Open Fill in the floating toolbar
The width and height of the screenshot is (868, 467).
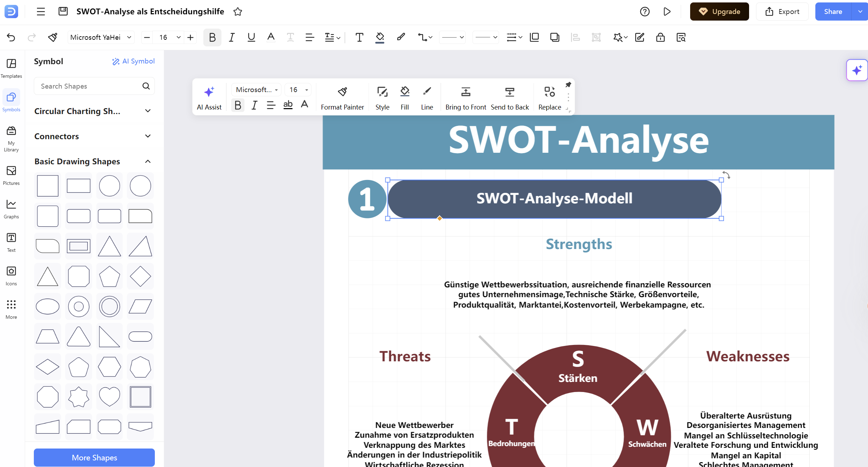tap(405, 98)
